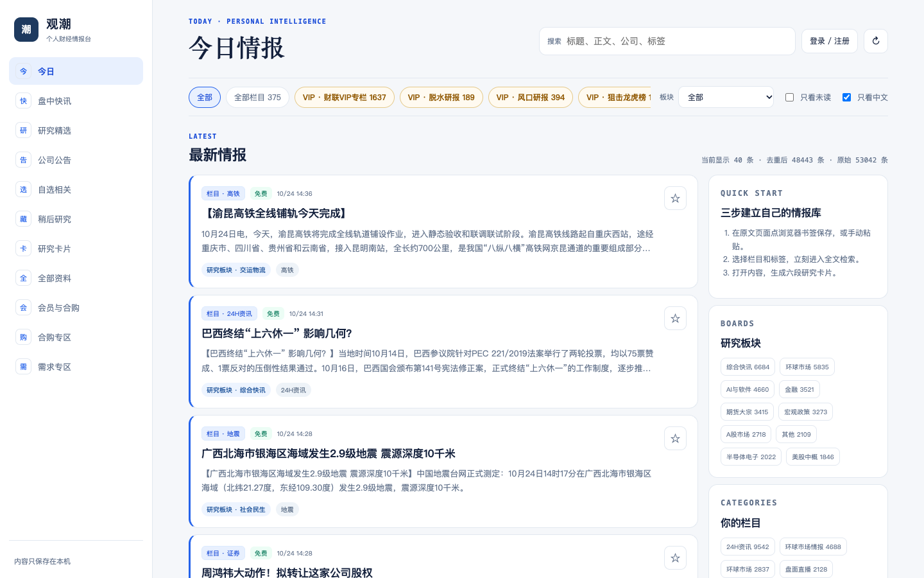The width and height of the screenshot is (924, 578).
Task: Uncheck the 只看中文 checkbox
Action: click(846, 98)
